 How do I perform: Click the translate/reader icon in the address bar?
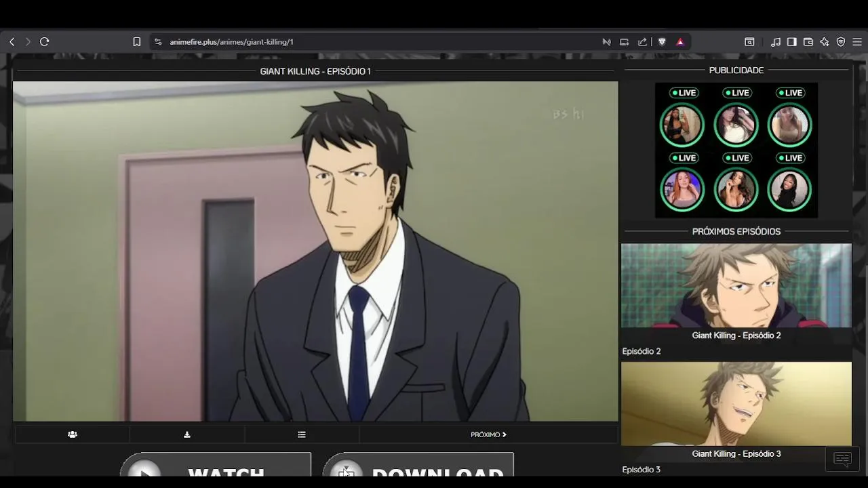tap(607, 42)
